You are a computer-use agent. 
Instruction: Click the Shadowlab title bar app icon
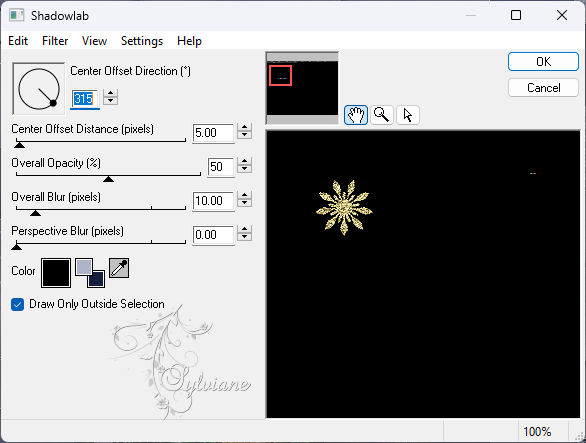pyautogui.click(x=16, y=15)
